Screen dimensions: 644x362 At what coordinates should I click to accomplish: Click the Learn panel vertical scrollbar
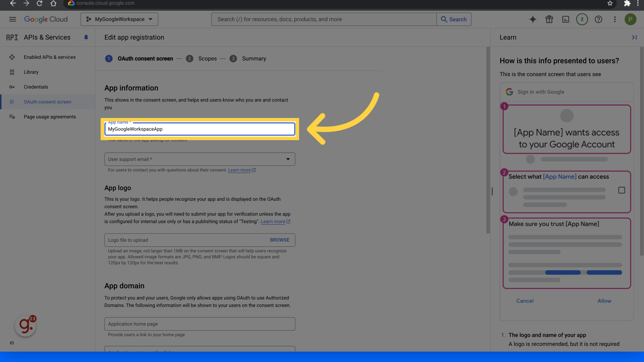(x=642, y=151)
